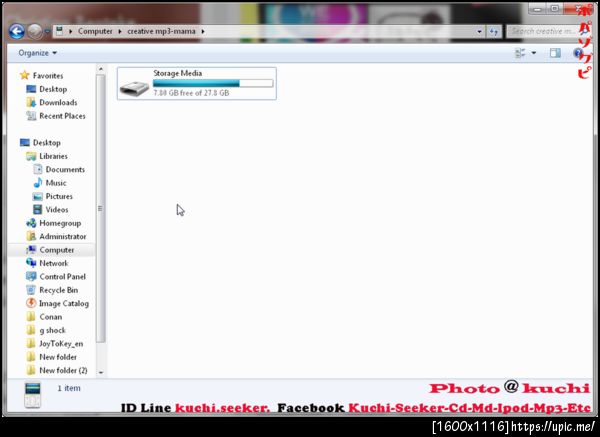This screenshot has width=600, height=437.
Task: Open Recent Places in sidebar
Action: [56, 116]
